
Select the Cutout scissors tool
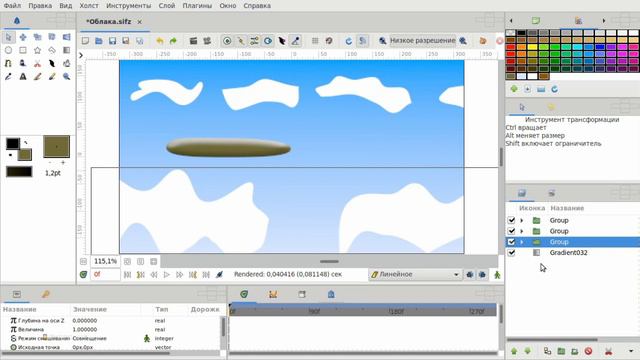click(38, 63)
